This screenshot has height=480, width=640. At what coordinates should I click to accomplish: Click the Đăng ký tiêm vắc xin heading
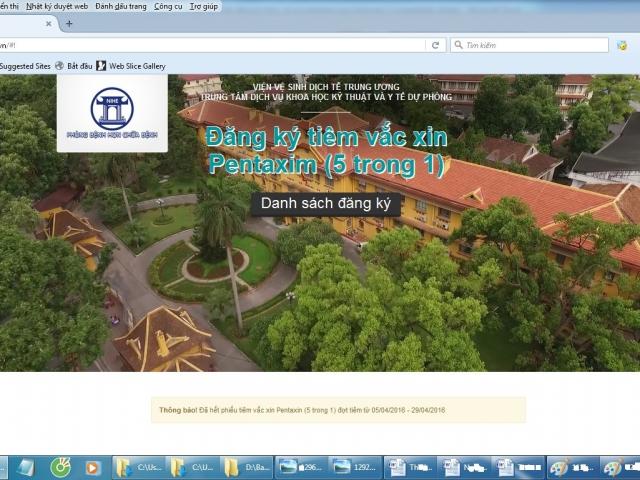point(327,151)
